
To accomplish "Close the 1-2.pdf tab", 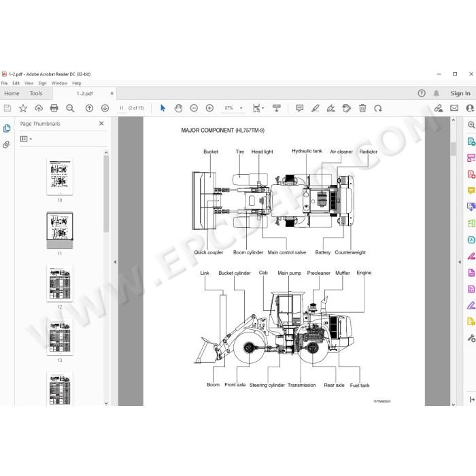I will 112,94.
